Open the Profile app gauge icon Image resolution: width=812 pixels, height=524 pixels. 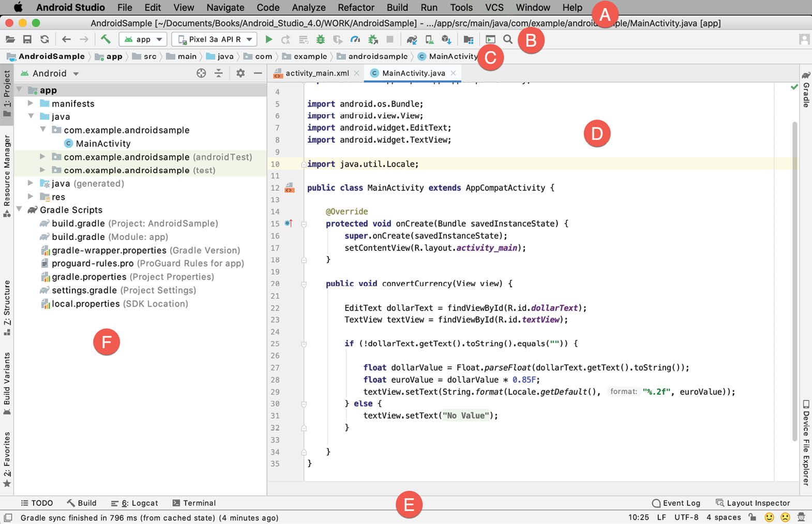coord(355,39)
